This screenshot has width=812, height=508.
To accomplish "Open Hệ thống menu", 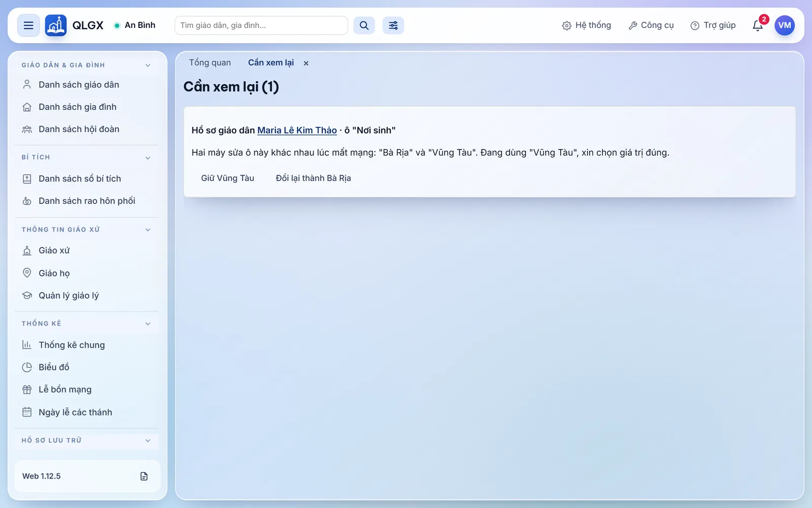I will (587, 25).
